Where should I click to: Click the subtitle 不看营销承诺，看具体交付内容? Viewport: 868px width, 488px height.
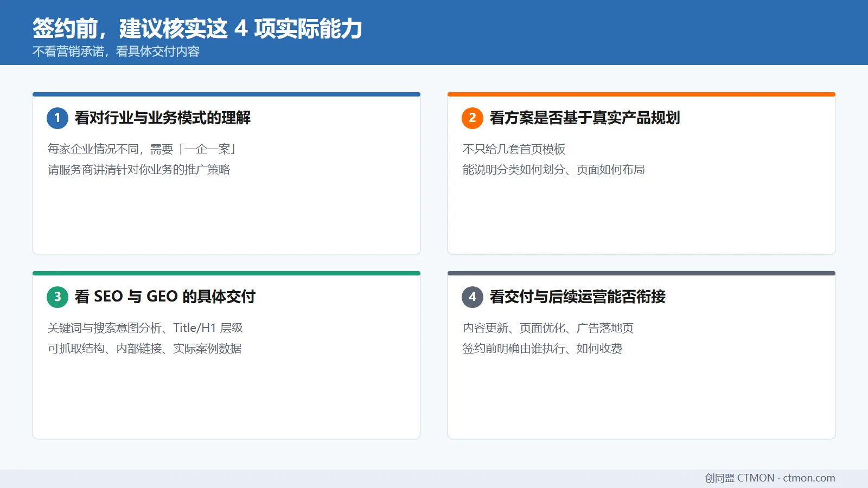coord(116,52)
